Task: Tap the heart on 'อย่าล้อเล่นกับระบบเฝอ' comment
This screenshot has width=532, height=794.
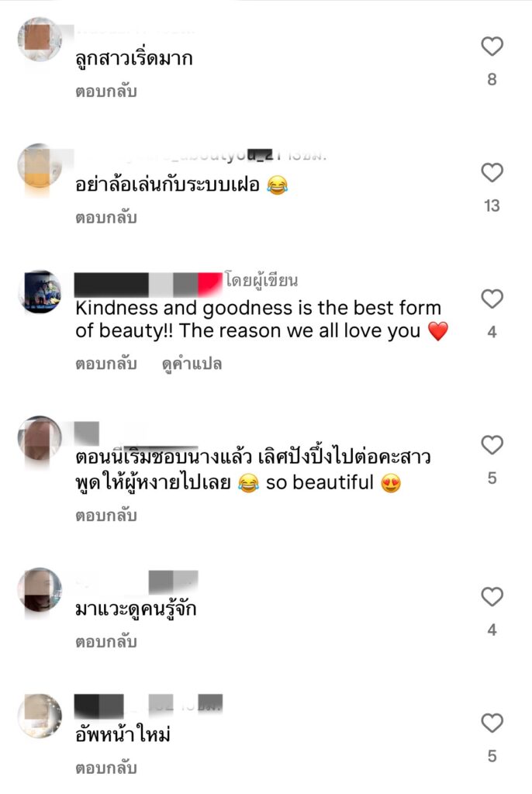Action: [x=492, y=173]
